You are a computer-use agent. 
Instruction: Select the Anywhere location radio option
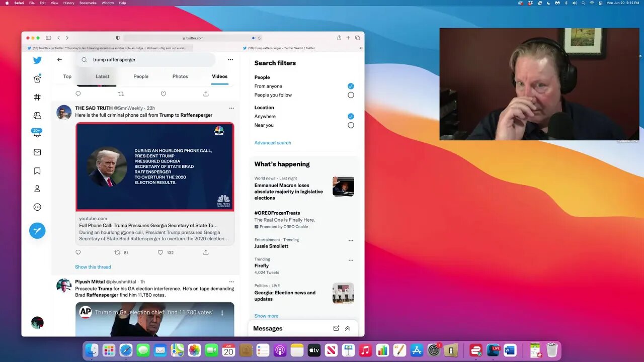351,116
